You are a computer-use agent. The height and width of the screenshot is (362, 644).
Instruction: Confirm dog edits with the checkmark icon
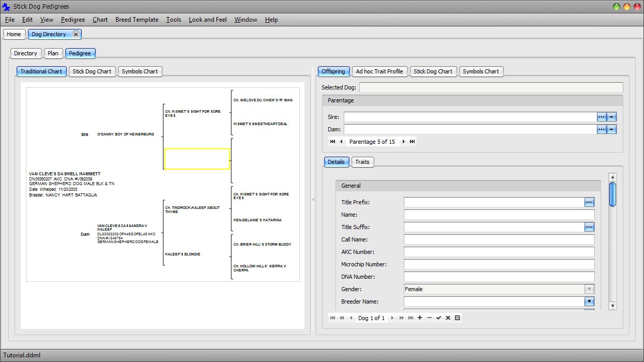point(438,318)
